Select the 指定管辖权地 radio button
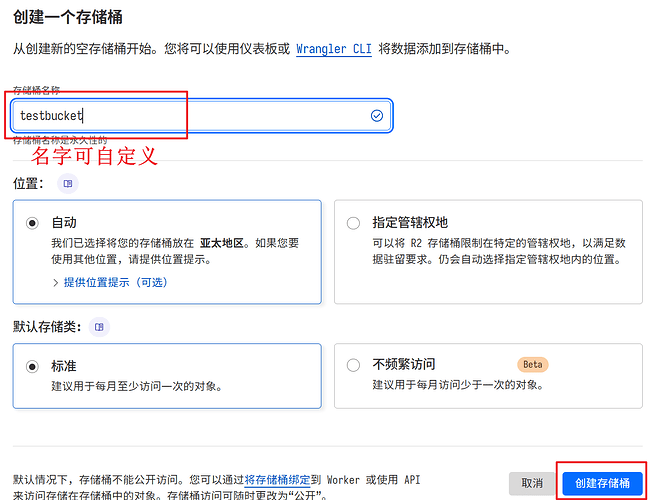Image resolution: width=656 pixels, height=500 pixels. point(353,223)
